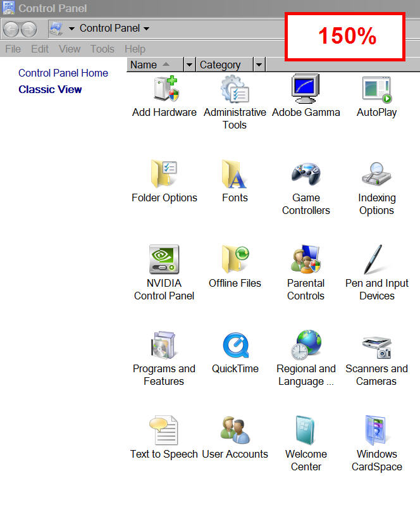Expand the arrow before Control Panel breadcrumb
This screenshot has height=526, width=420.
coord(71,29)
